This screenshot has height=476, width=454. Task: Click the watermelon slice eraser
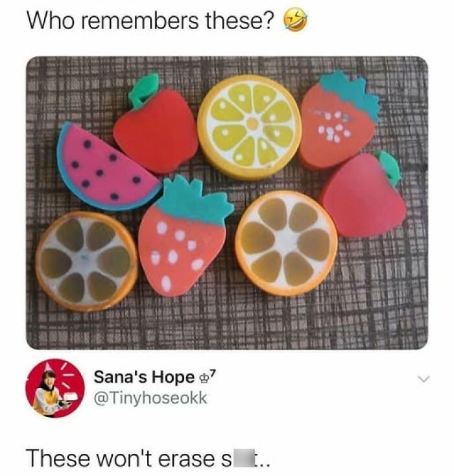(x=107, y=167)
